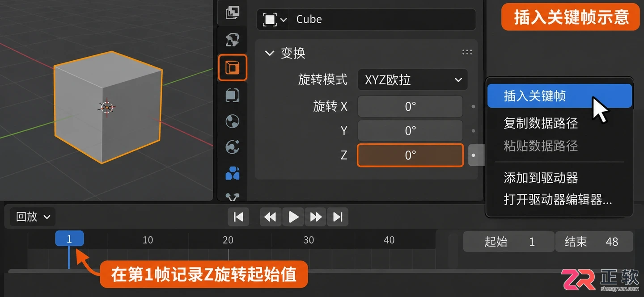The width and height of the screenshot is (644, 297).
Task: Open the Physics properties tab icon
Action: tap(233, 146)
